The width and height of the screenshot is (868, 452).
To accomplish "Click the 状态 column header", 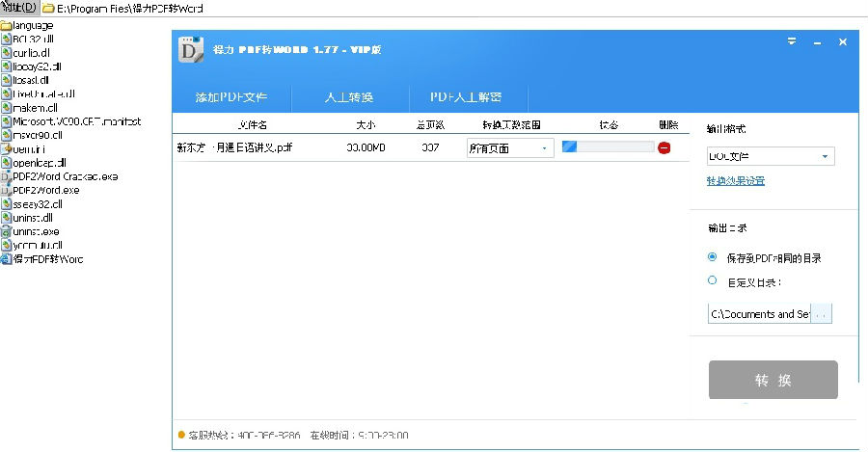I will pyautogui.click(x=609, y=125).
